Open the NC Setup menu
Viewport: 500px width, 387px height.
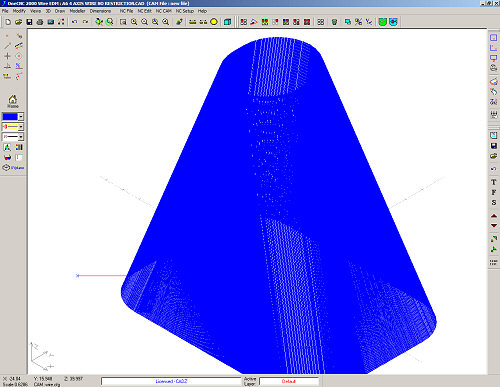tap(185, 11)
